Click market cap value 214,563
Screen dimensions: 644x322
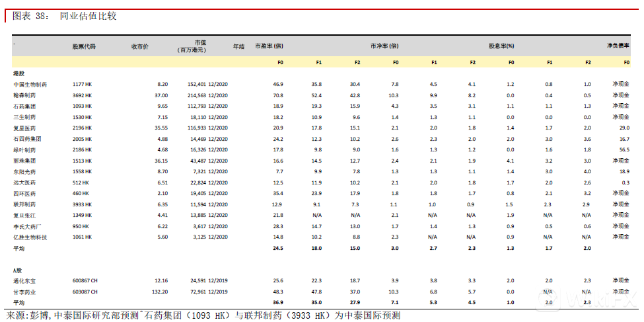[x=197, y=95]
